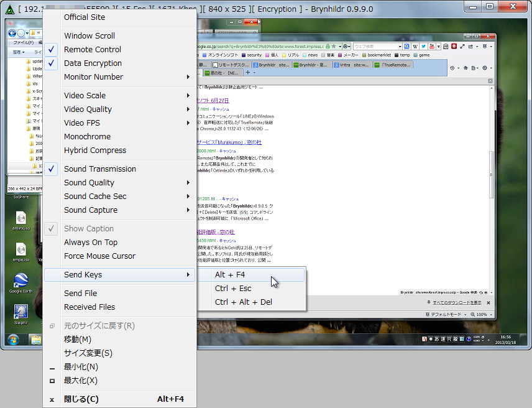Image resolution: width=532 pixels, height=408 pixels.
Task: Toggle Monochrome mode
Action: (119, 136)
